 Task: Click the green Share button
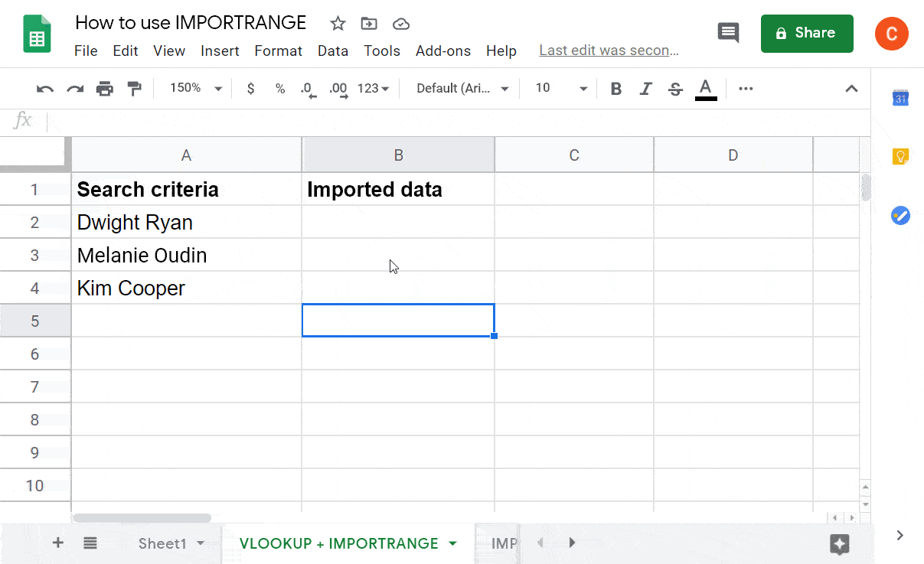click(x=806, y=33)
